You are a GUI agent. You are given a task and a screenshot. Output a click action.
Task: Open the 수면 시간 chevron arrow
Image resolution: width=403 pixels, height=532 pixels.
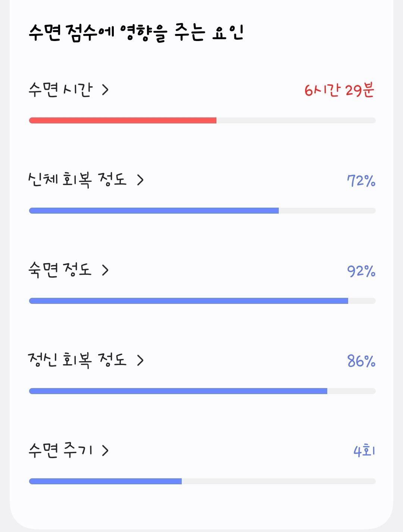105,90
